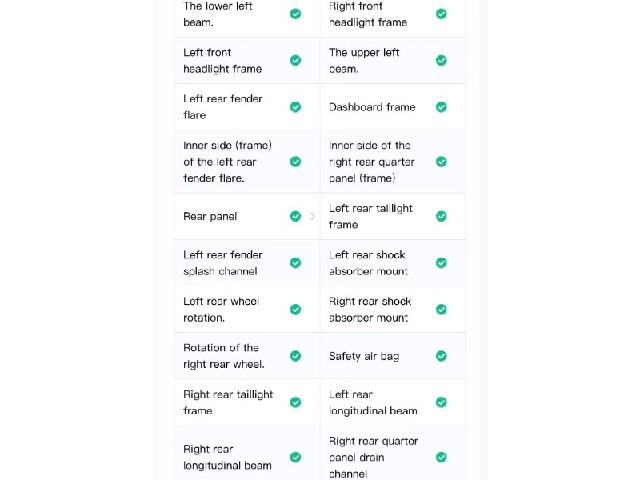Click the check icon next to Left front headlight frame
This screenshot has width=640, height=480.
pos(296,60)
